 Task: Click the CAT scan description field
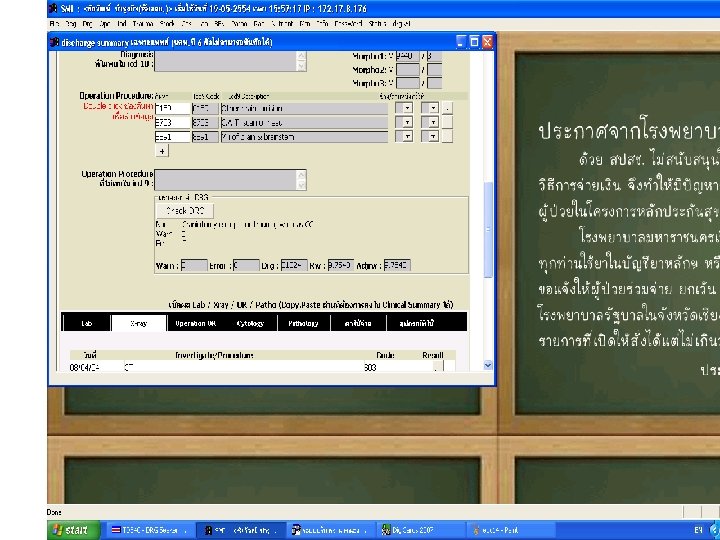(x=304, y=123)
